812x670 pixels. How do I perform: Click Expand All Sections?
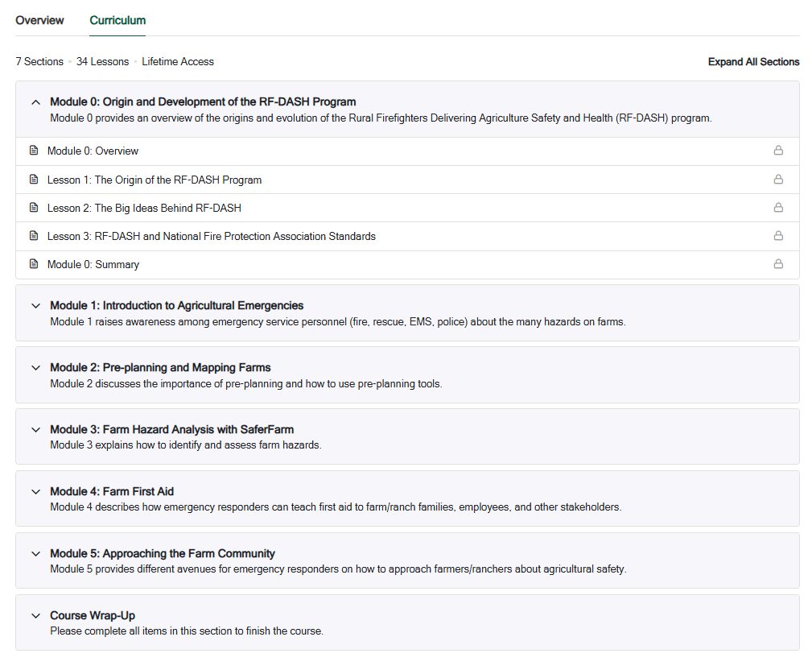pyautogui.click(x=753, y=62)
